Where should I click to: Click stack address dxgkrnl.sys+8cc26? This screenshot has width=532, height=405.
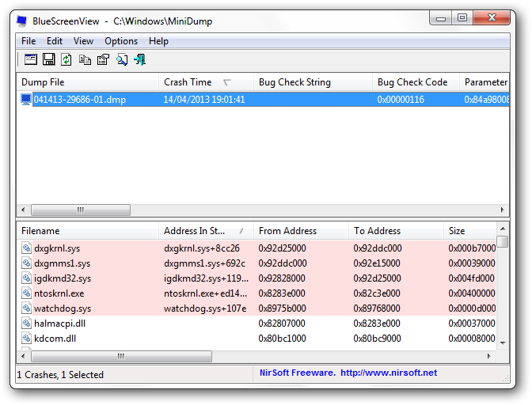pyautogui.click(x=202, y=248)
